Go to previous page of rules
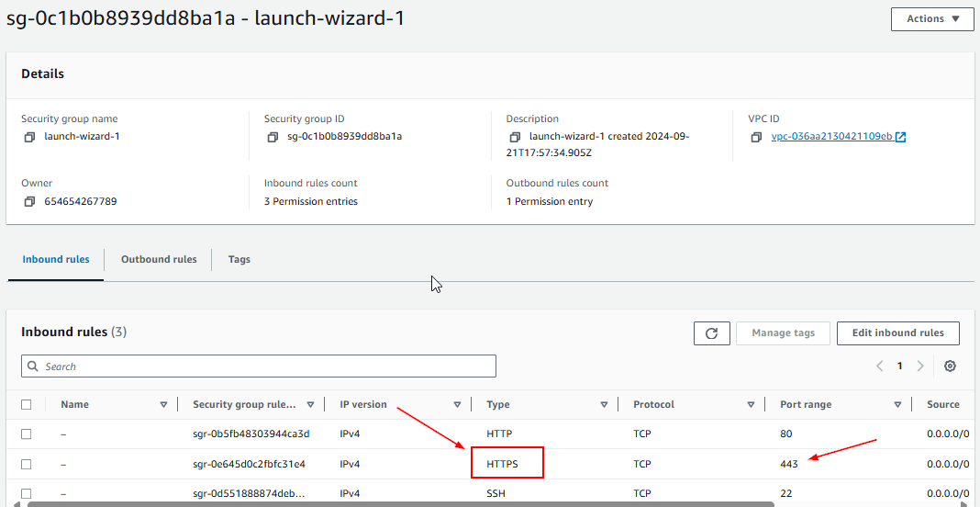Viewport: 980px width, 507px height. click(879, 366)
